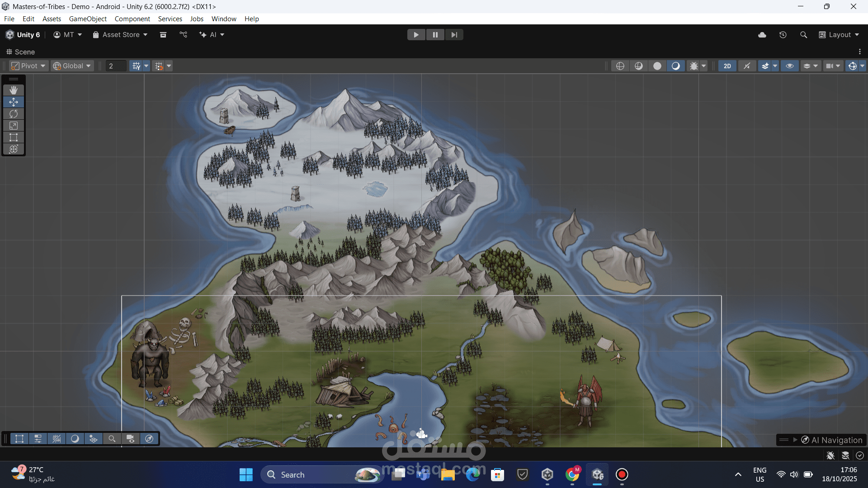Open the Window menu

[x=224, y=19]
